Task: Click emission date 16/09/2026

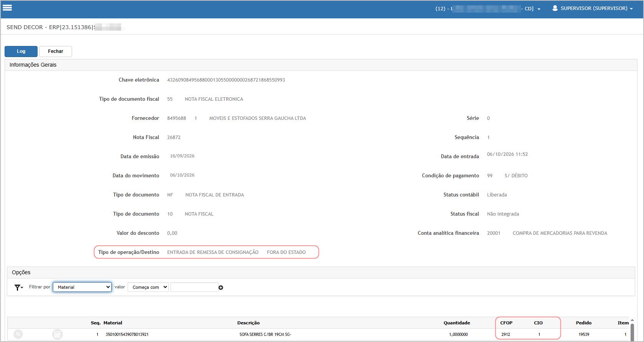Action: tap(182, 156)
